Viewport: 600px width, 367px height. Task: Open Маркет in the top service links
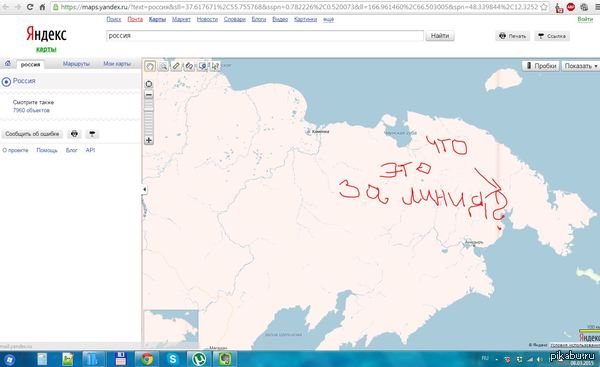coord(181,19)
